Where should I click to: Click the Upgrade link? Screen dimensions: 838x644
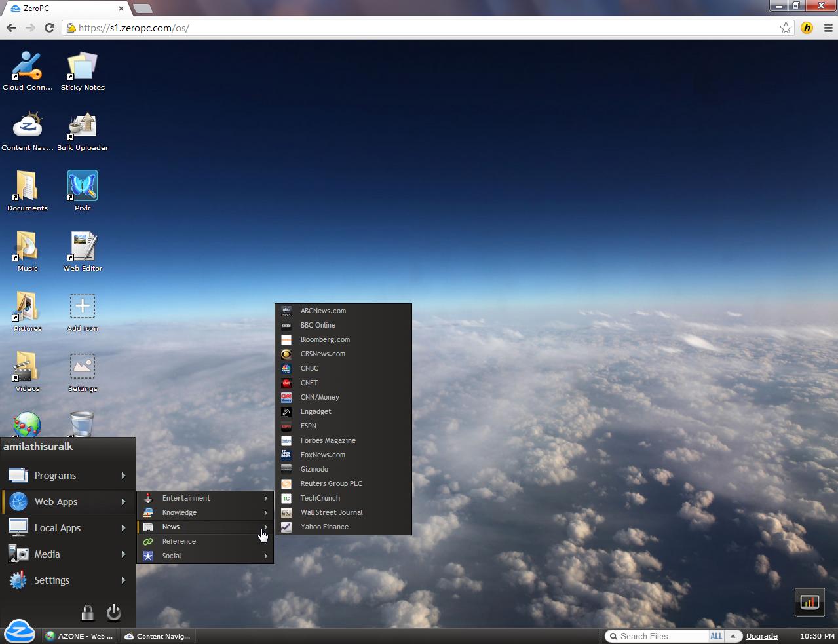click(762, 636)
